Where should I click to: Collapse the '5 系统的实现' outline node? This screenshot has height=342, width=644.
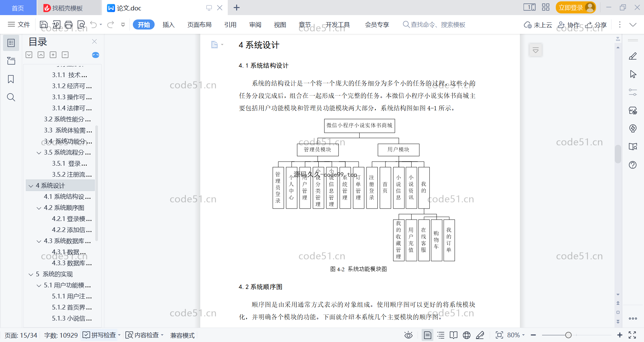[31, 274]
